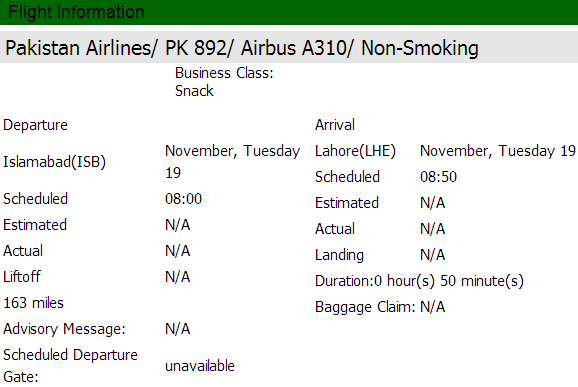Image resolution: width=578 pixels, height=387 pixels.
Task: Click the unavailable gate value
Action: pyautogui.click(x=200, y=366)
